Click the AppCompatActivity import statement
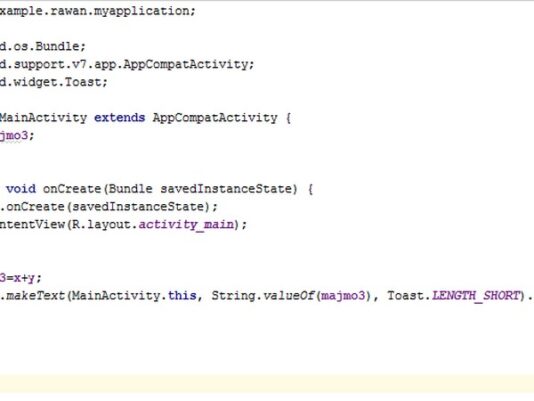This screenshot has width=534, height=401. tap(127, 64)
